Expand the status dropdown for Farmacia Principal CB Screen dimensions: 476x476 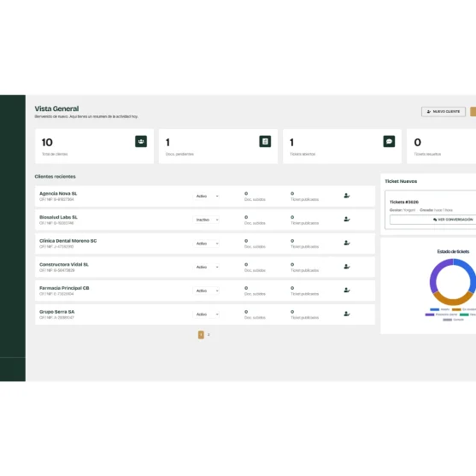click(206, 291)
